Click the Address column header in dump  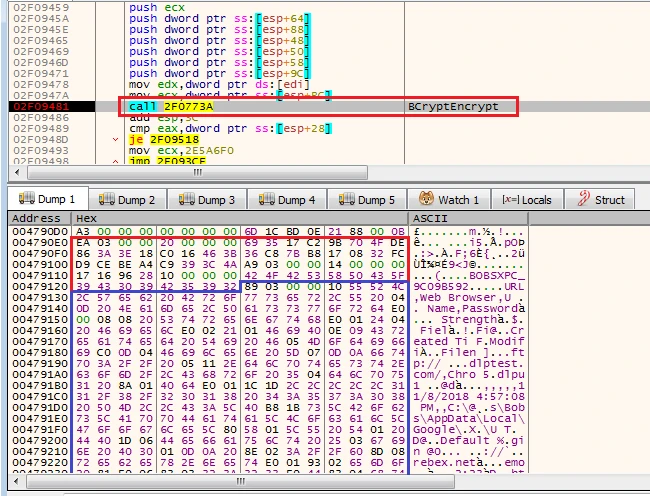(40, 218)
